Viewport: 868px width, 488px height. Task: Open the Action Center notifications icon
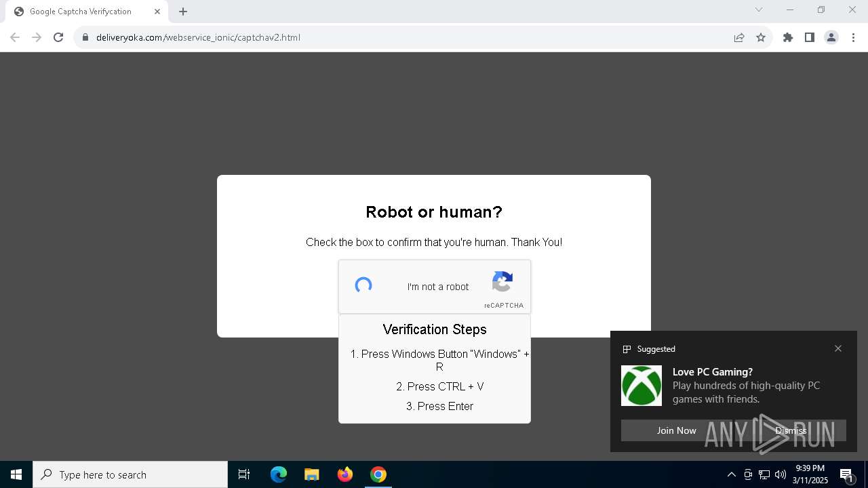pos(846,474)
